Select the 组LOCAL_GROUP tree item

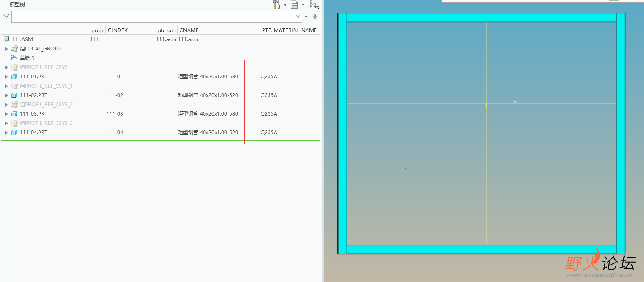(x=41, y=49)
